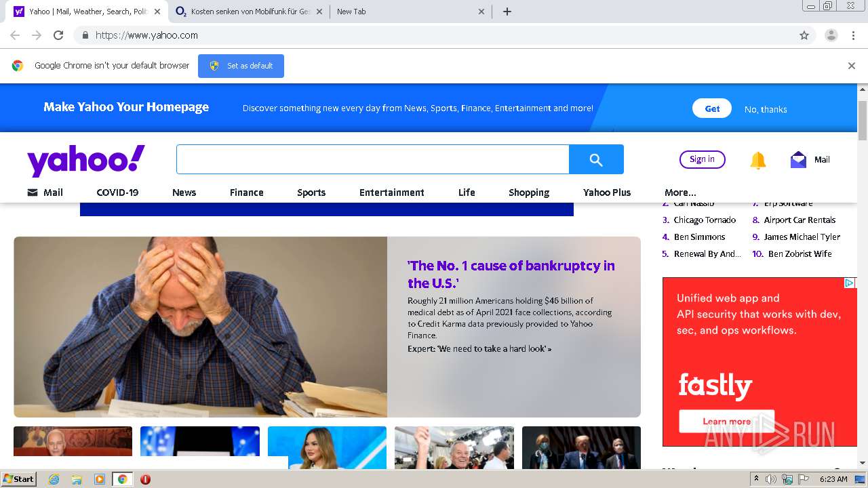Screen dimensions: 868x488
Task: Click the AdChoices icon on Fastly ad
Action: point(849,283)
